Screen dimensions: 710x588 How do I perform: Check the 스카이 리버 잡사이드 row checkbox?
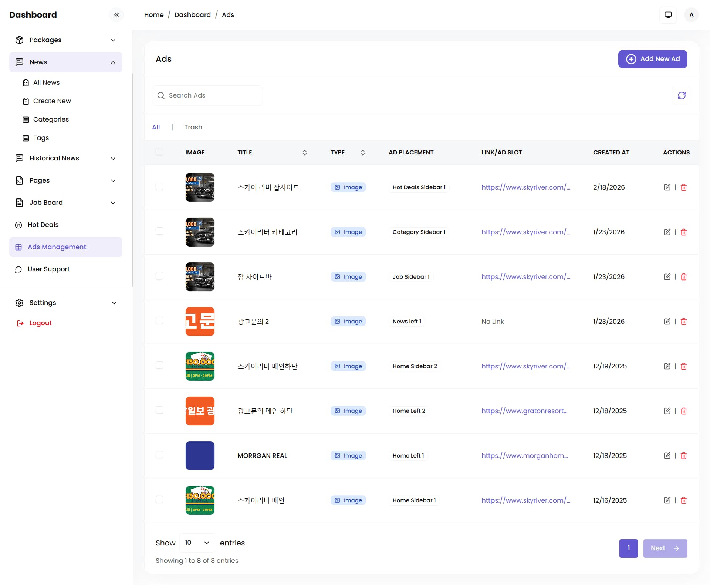[x=159, y=186]
